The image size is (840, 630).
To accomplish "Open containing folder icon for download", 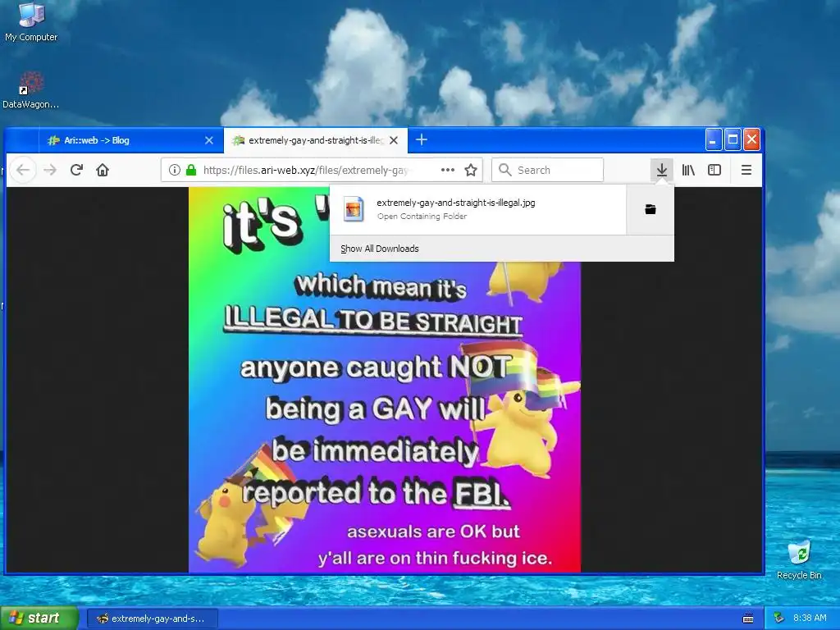I will (x=651, y=209).
